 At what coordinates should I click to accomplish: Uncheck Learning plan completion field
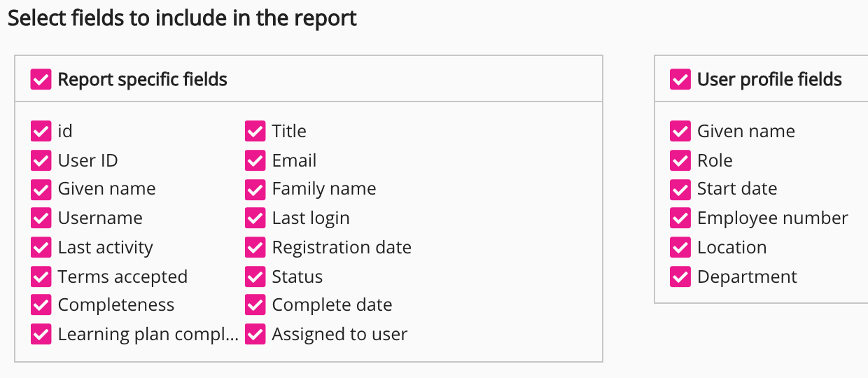coord(41,334)
